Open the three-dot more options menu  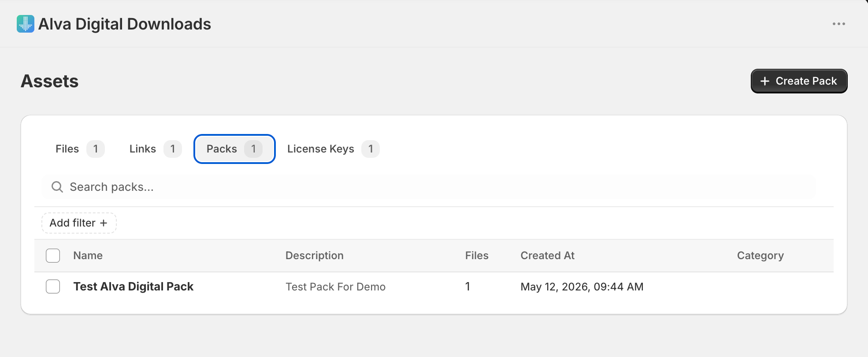(838, 24)
